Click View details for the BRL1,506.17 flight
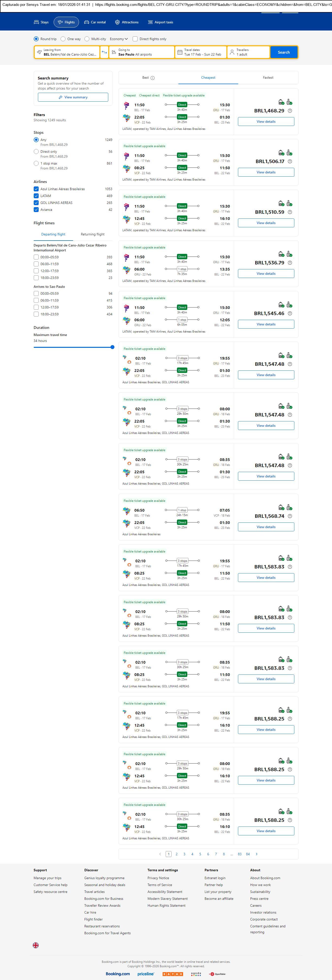Image resolution: width=332 pixels, height=980 pixels. pyautogui.click(x=266, y=172)
